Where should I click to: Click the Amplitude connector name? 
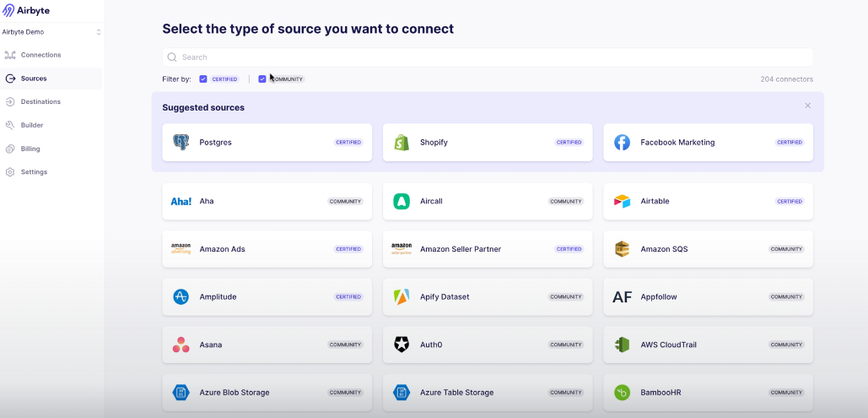[218, 296]
